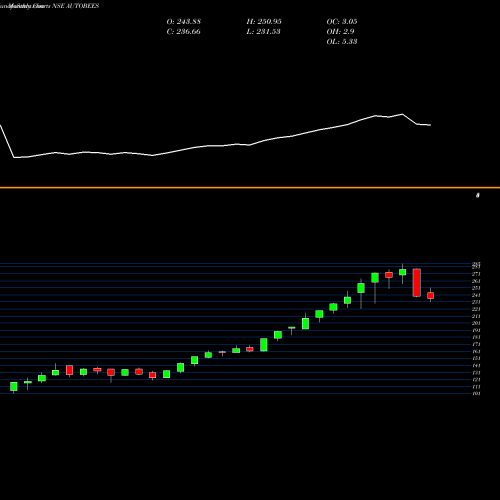Select the close value C: 236.66

tap(184, 31)
